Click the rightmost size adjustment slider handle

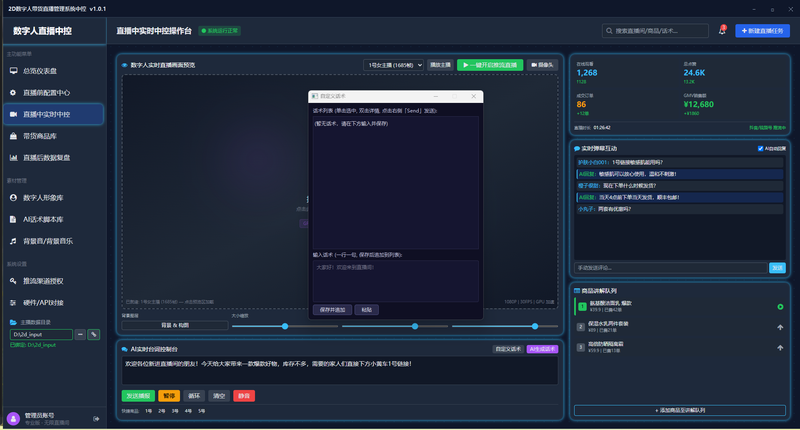click(x=535, y=326)
